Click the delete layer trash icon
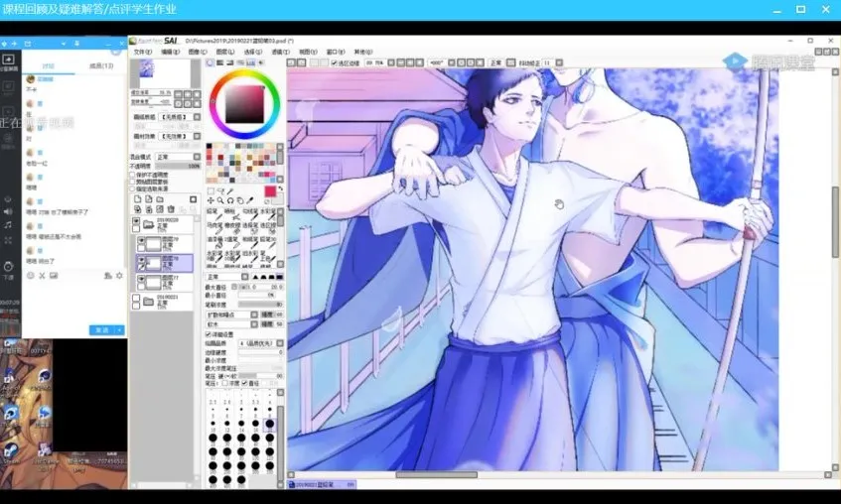This screenshot has height=504, width=841. point(171,209)
